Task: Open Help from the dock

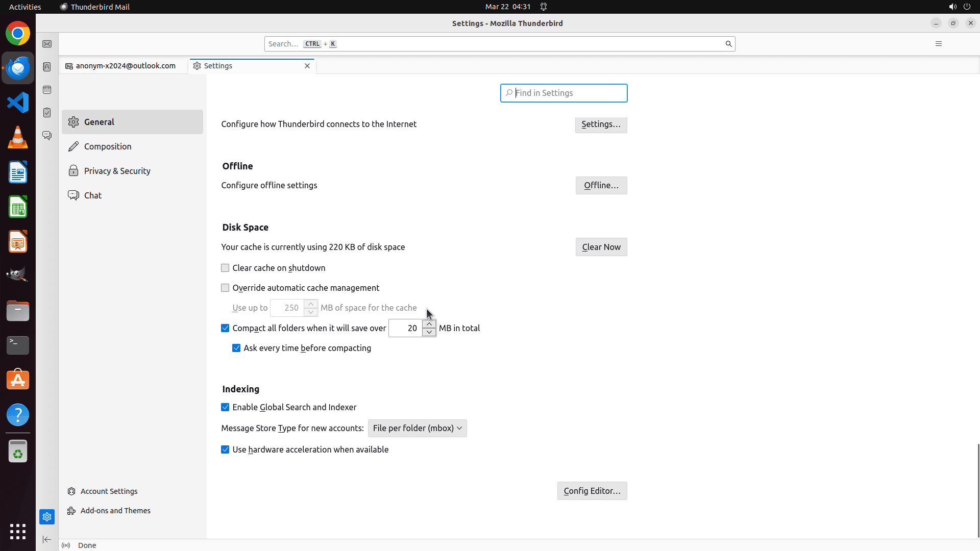Action: coord(18,415)
